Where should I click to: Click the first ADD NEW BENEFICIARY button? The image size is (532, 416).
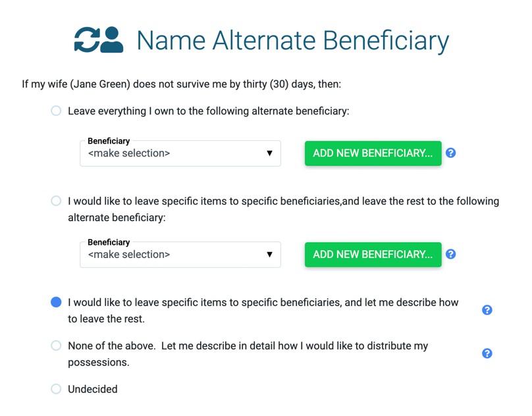coord(373,153)
